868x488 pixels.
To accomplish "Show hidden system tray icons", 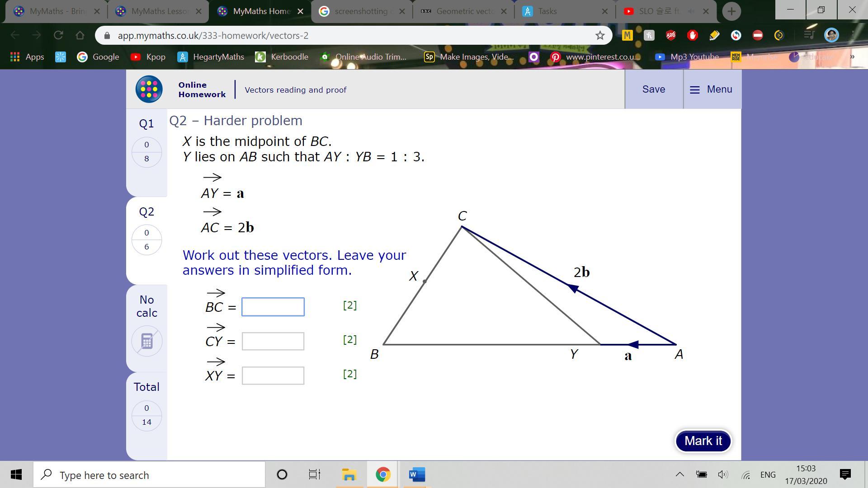I will tap(679, 474).
